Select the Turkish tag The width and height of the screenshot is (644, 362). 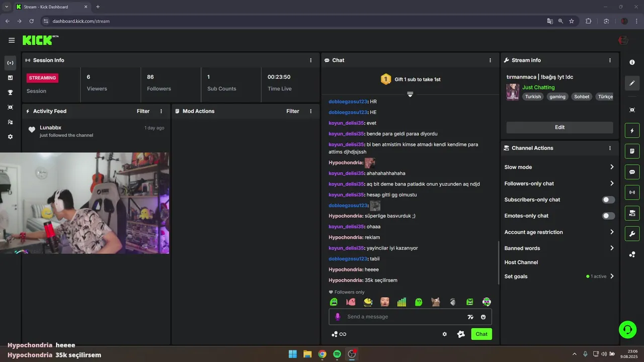(533, 97)
